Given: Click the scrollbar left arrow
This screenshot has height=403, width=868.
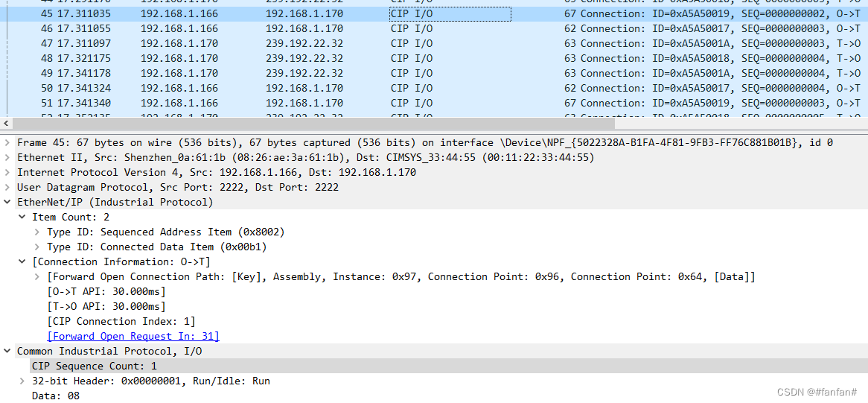Looking at the screenshot, I should [5, 124].
